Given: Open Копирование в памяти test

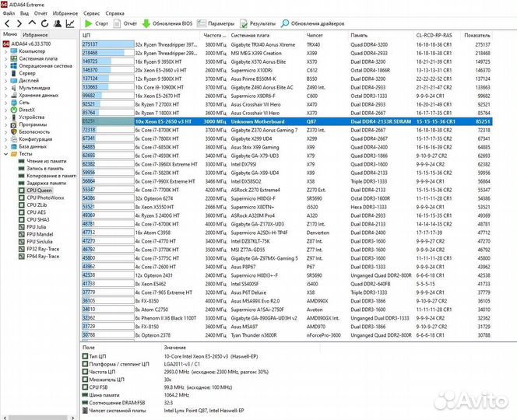Looking at the screenshot, I should (x=47, y=176).
